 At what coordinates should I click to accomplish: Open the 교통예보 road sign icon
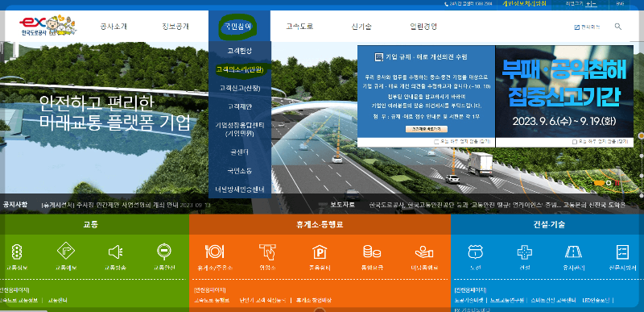coord(66,252)
